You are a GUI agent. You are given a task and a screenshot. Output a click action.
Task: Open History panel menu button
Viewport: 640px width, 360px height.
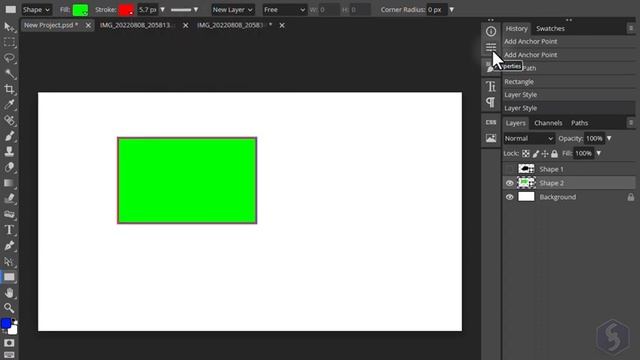631,28
